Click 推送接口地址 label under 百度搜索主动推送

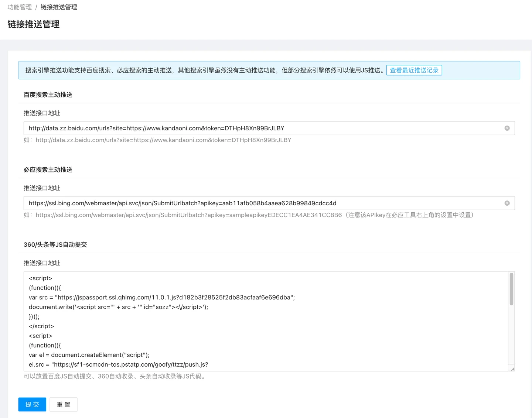coord(42,113)
